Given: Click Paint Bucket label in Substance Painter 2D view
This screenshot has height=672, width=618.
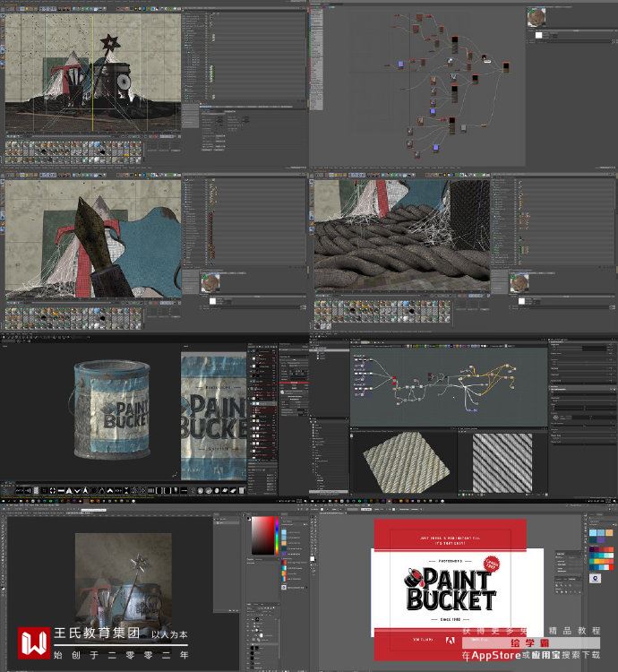Looking at the screenshot, I should [213, 417].
